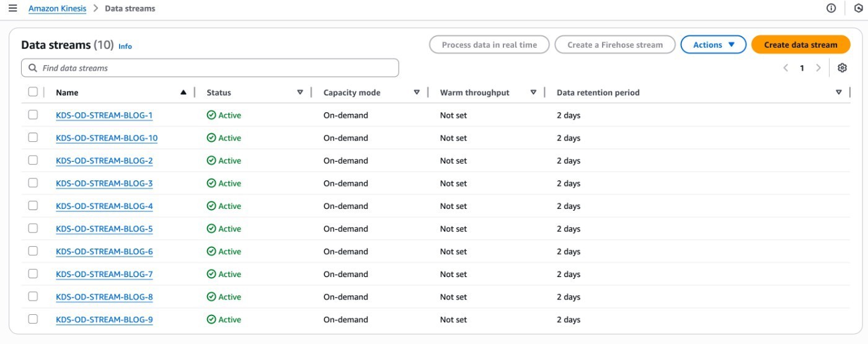Screen dimensions: 868x344
Task: Sort by Name ascending arrow
Action: pos(183,92)
